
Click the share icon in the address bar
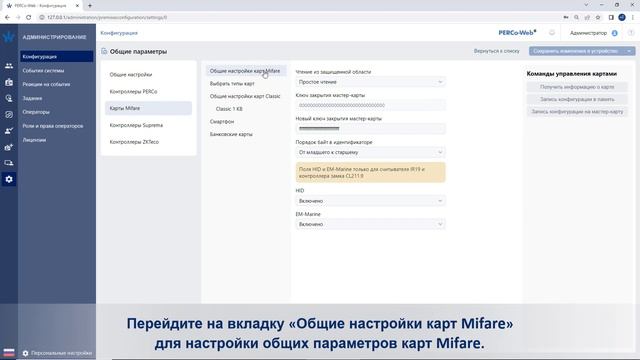587,18
